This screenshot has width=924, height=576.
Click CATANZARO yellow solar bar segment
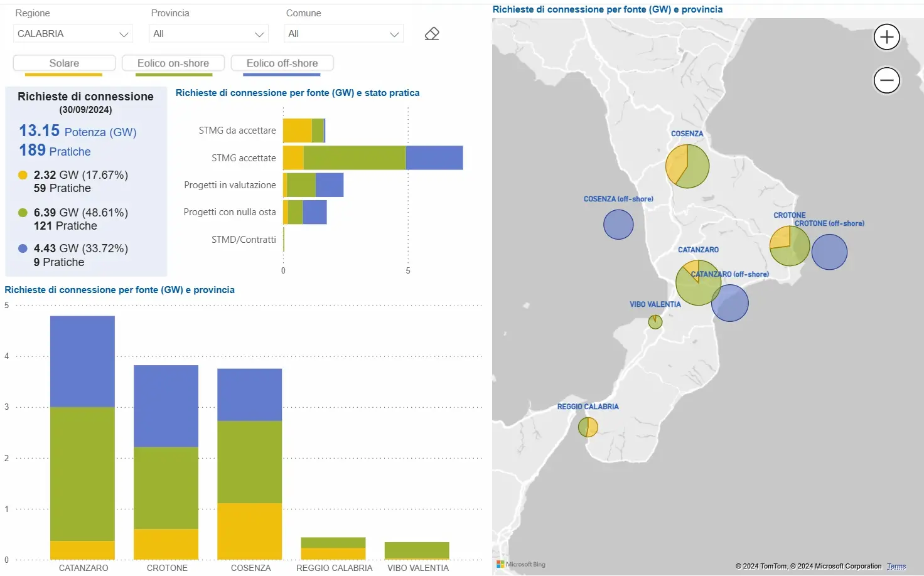pos(82,550)
